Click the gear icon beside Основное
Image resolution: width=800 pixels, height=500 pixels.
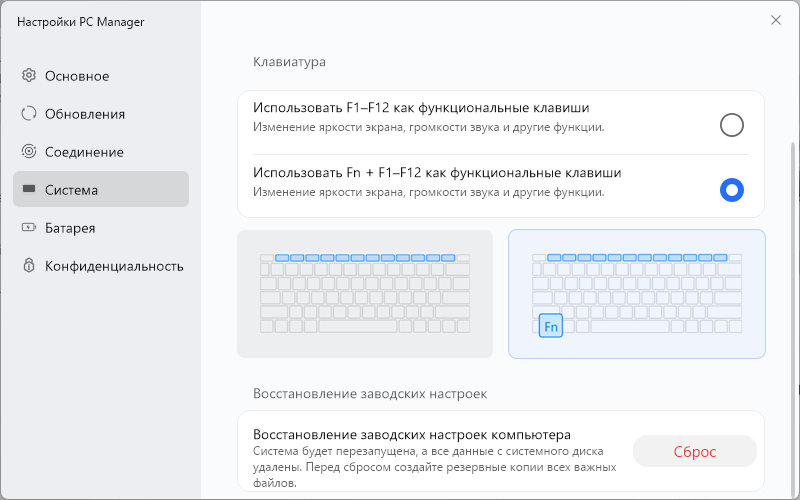[29, 76]
